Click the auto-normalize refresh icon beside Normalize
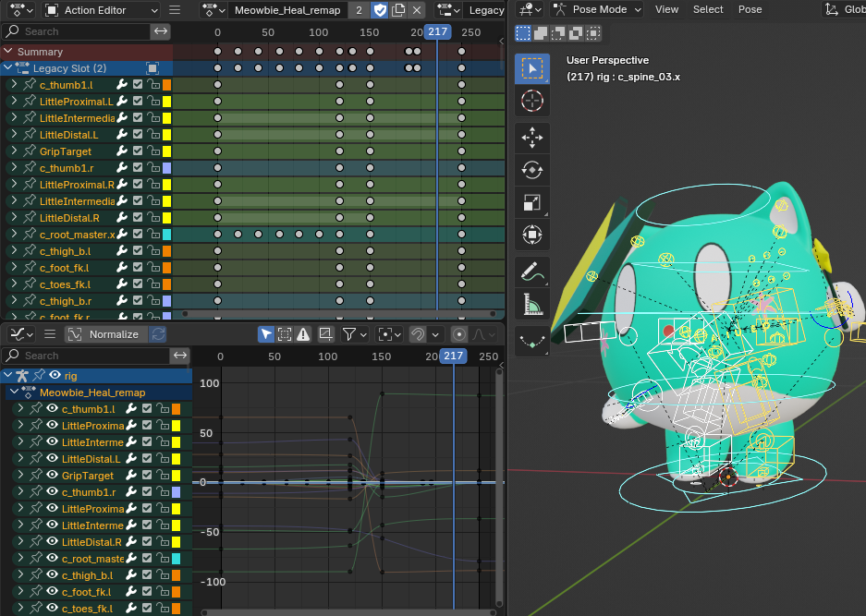Viewport: 866px width, 616px height. click(159, 334)
